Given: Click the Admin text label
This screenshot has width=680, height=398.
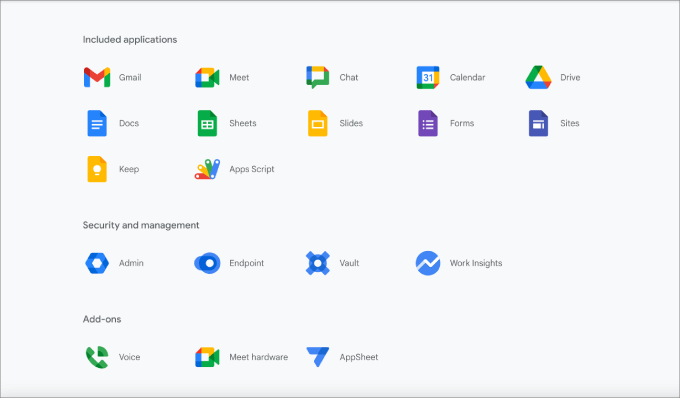Looking at the screenshot, I should [131, 263].
